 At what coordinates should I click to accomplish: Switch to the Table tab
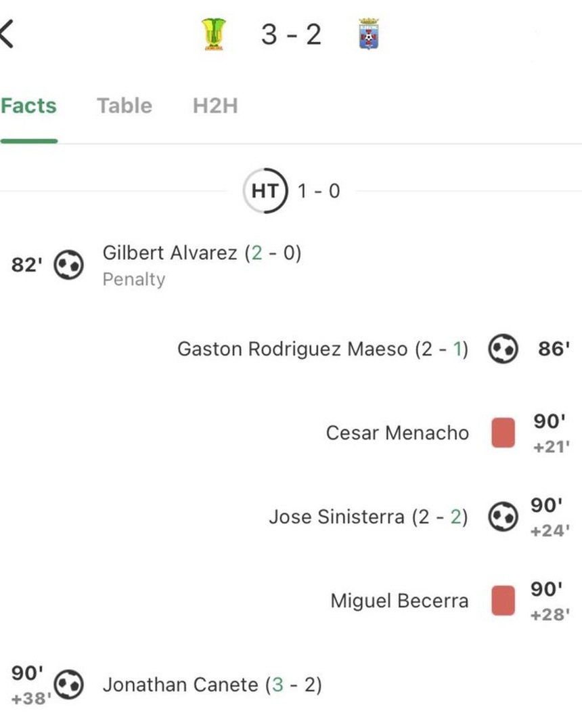coord(125,106)
